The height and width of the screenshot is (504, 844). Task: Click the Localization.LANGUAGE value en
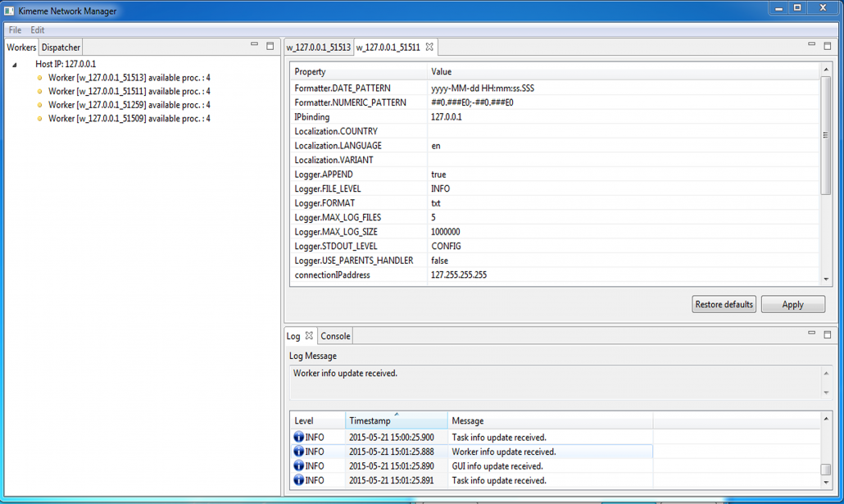click(x=435, y=146)
